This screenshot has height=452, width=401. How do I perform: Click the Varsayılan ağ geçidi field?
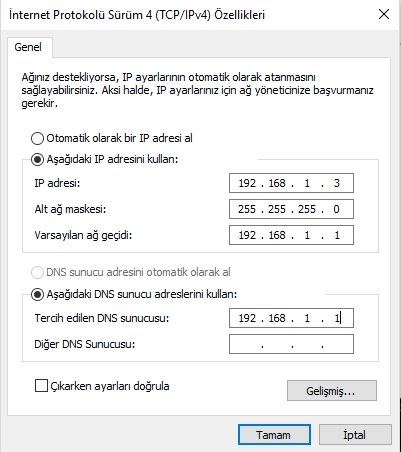click(x=291, y=235)
